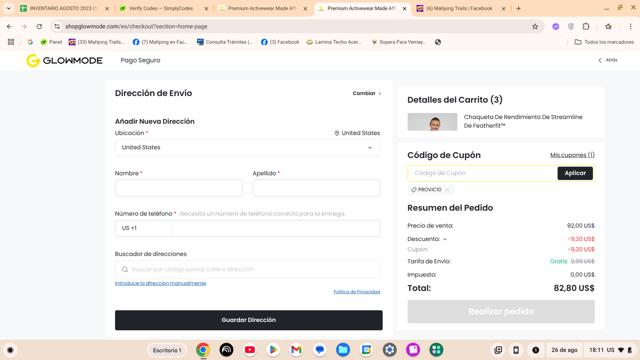Open Todos los marcadores folder
Image resolution: width=640 pixels, height=360 pixels.
(x=604, y=42)
